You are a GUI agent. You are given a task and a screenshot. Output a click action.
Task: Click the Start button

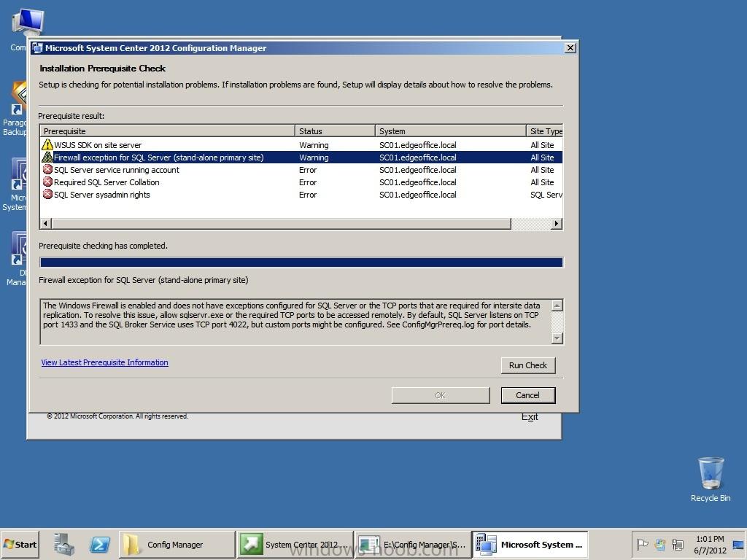click(x=20, y=544)
